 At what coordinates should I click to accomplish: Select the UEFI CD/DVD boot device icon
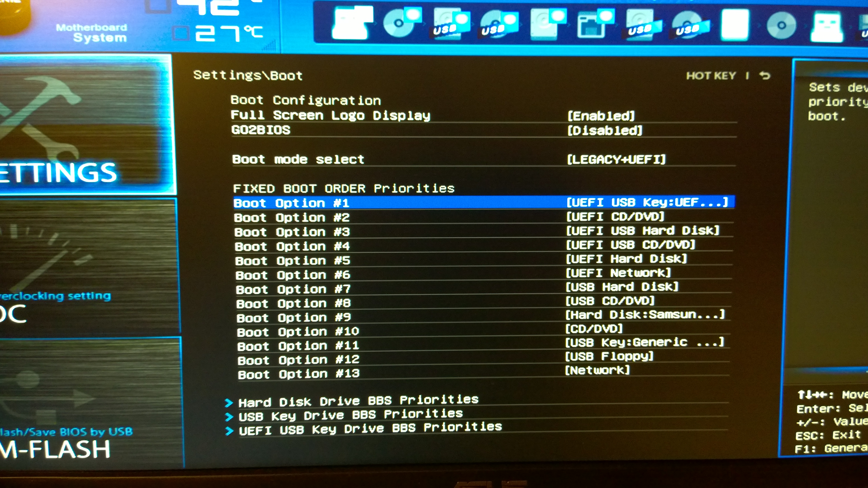(401, 23)
